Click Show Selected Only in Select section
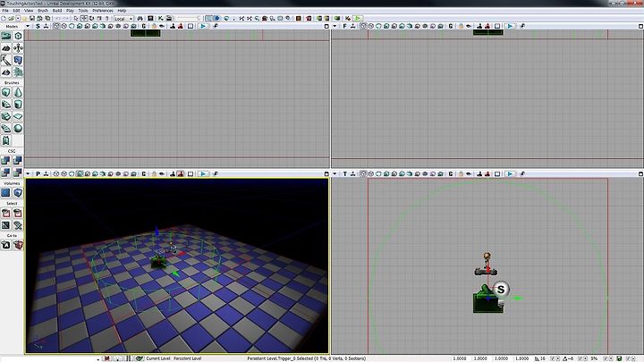This screenshot has height=362, width=644. [5, 213]
